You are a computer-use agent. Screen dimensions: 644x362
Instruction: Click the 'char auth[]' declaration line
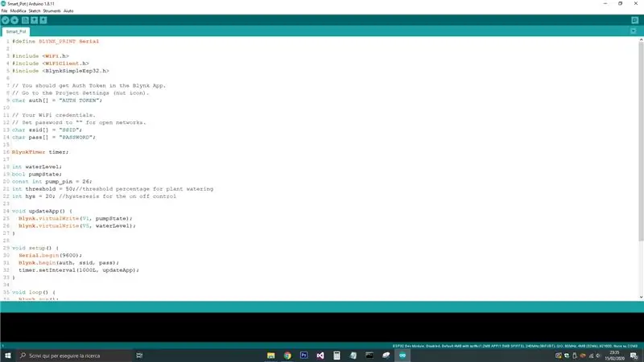click(x=56, y=101)
